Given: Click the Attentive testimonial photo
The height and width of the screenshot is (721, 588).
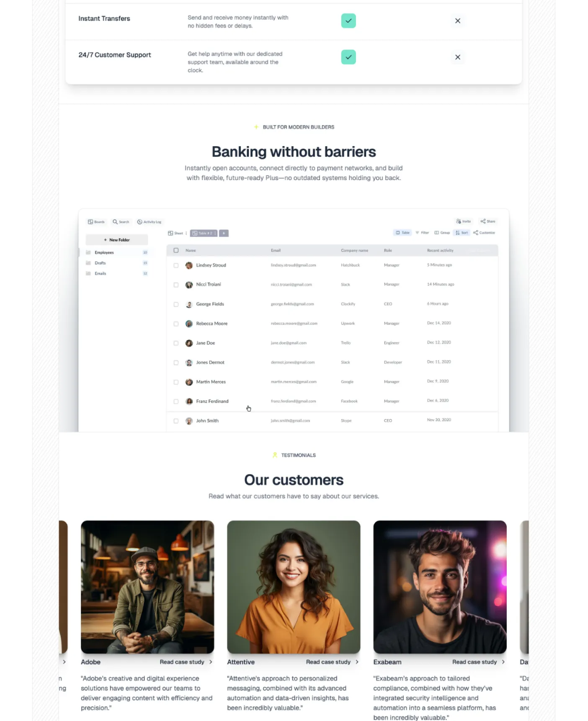Looking at the screenshot, I should [294, 587].
